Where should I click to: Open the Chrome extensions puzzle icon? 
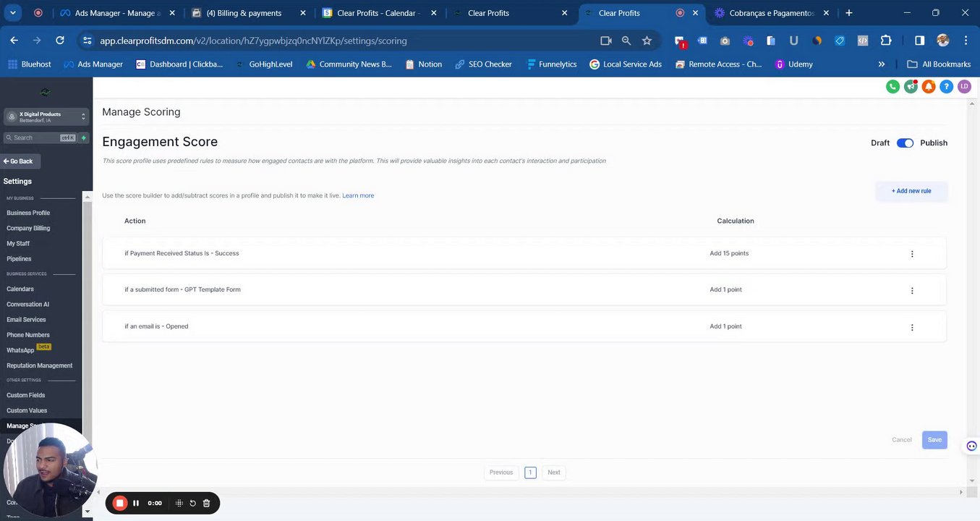click(x=886, y=41)
